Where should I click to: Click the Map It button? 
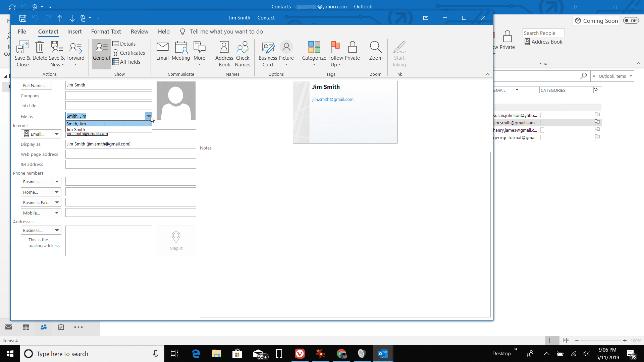[176, 240]
